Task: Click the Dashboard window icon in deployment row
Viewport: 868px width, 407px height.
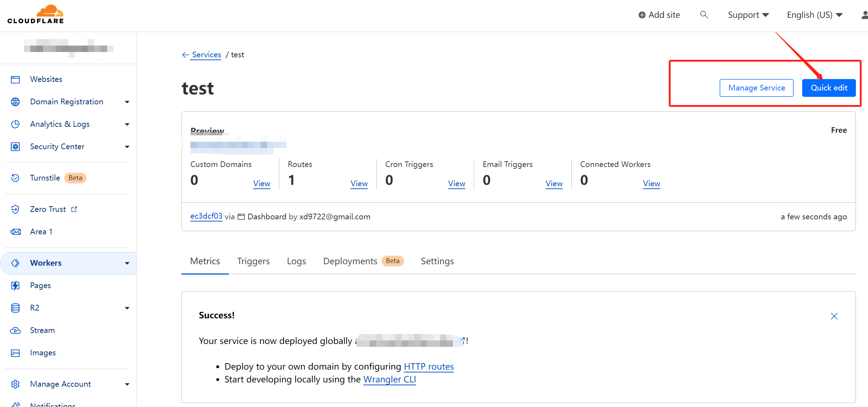Action: [241, 217]
